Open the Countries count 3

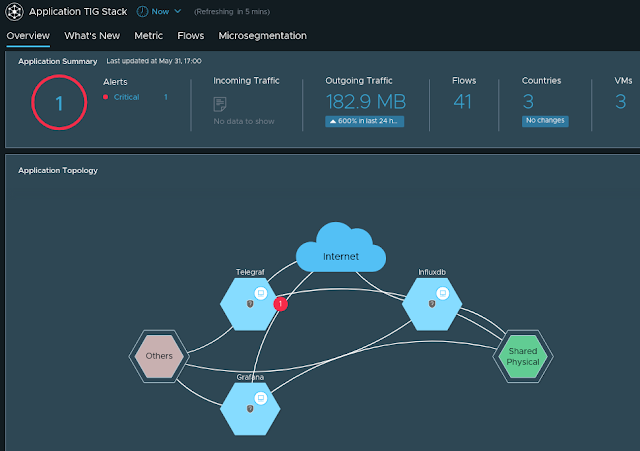tap(528, 102)
